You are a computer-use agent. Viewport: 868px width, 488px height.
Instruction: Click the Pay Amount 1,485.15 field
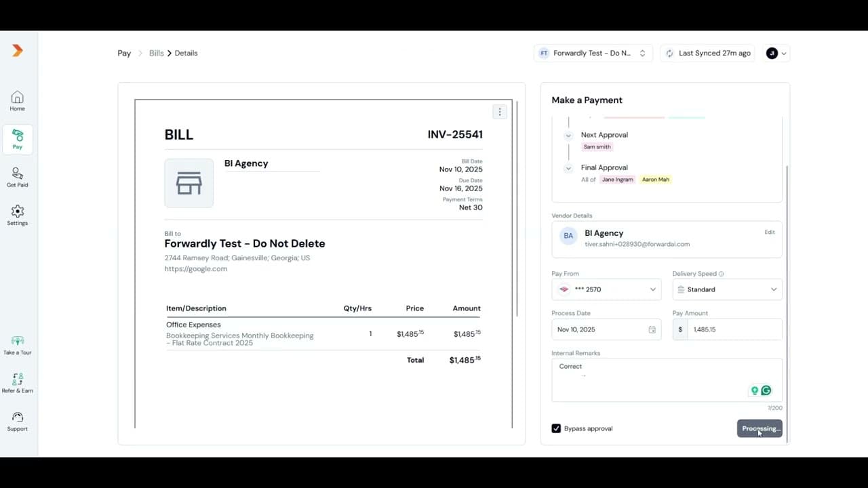(x=734, y=329)
